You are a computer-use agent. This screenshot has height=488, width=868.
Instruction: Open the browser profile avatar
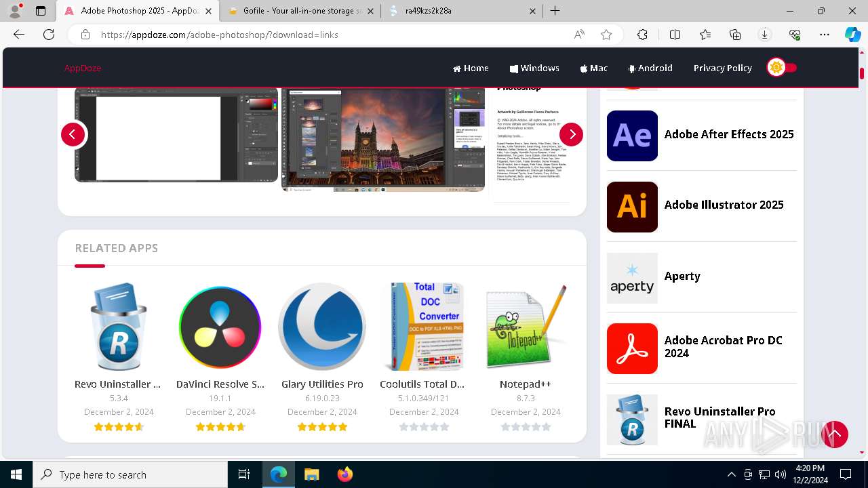15,11
